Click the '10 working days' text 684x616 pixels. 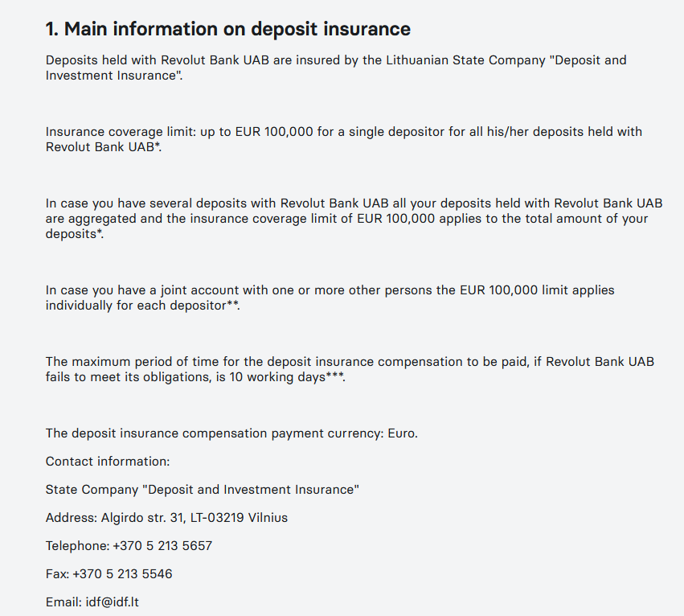click(x=277, y=377)
